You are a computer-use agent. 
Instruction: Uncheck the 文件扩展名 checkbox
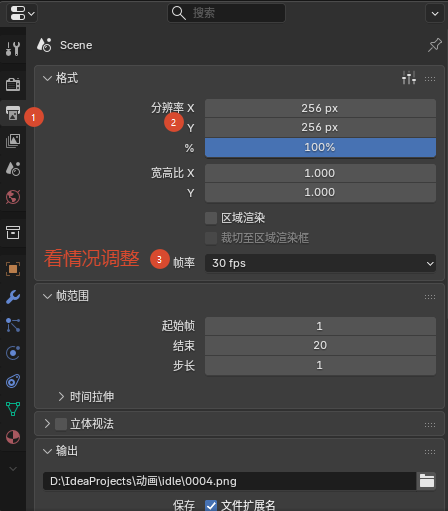[x=211, y=505]
